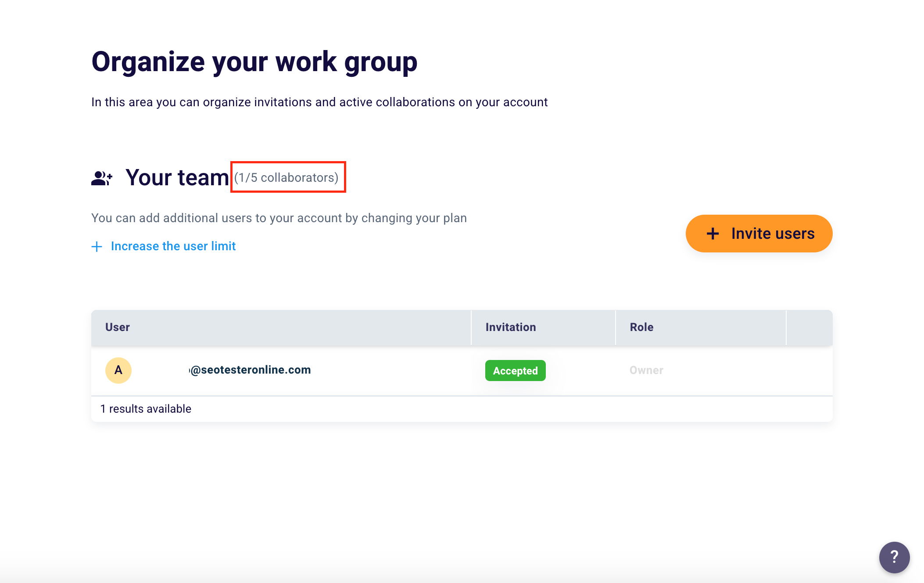Click the page subtitle about collaborations
Image resolution: width=924 pixels, height=583 pixels.
(x=319, y=102)
